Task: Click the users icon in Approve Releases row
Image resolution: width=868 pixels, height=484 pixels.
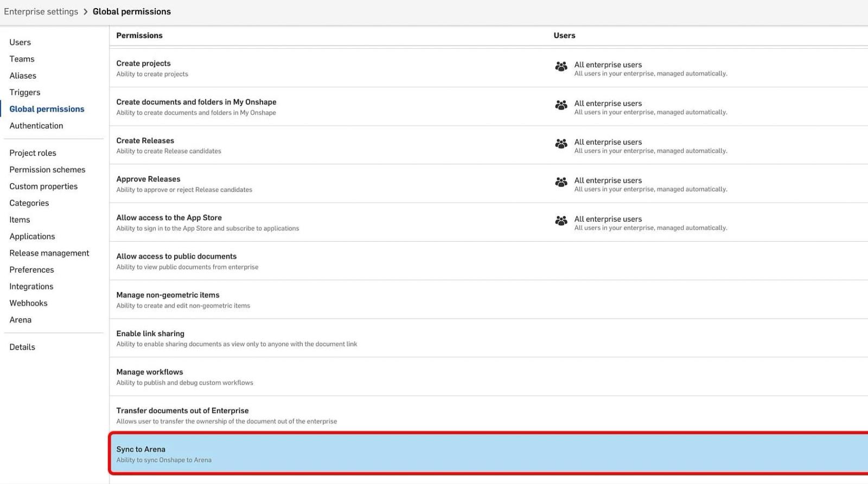Action: tap(561, 182)
